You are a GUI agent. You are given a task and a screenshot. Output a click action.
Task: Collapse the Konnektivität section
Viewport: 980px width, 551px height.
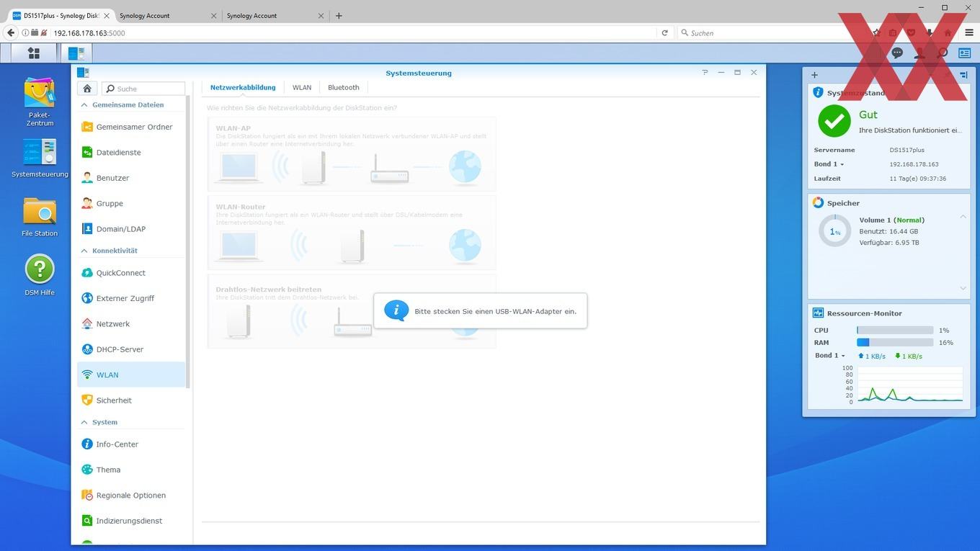click(x=84, y=251)
